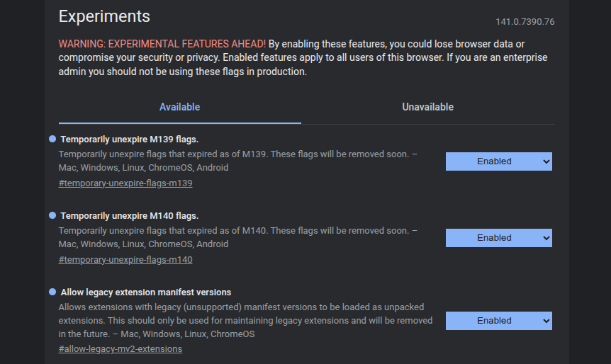The width and height of the screenshot is (611, 364).
Task: Open the Unavailable tab
Action: (x=427, y=107)
